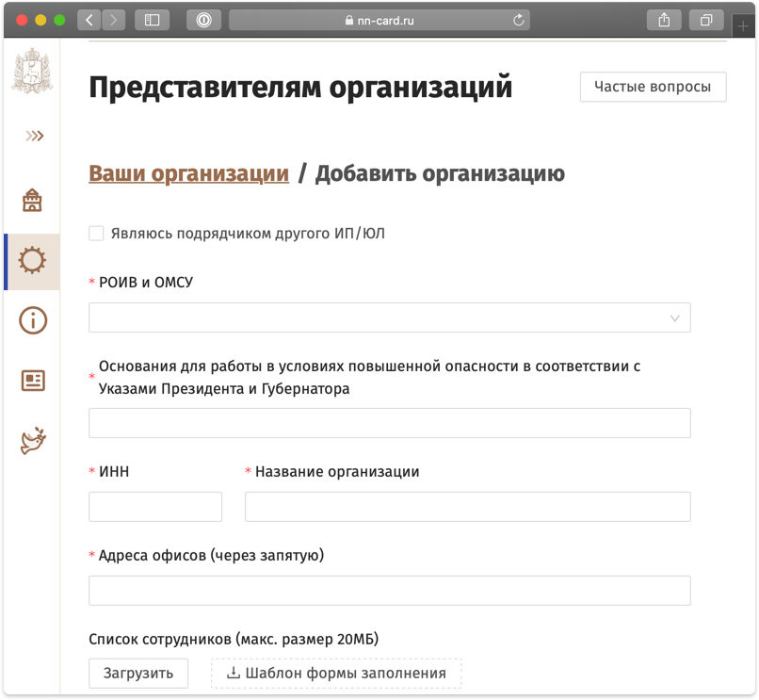Enable 'Являюсь подрядчиком другого ИП/ЮЛ' checkbox
759x700 pixels.
[96, 234]
